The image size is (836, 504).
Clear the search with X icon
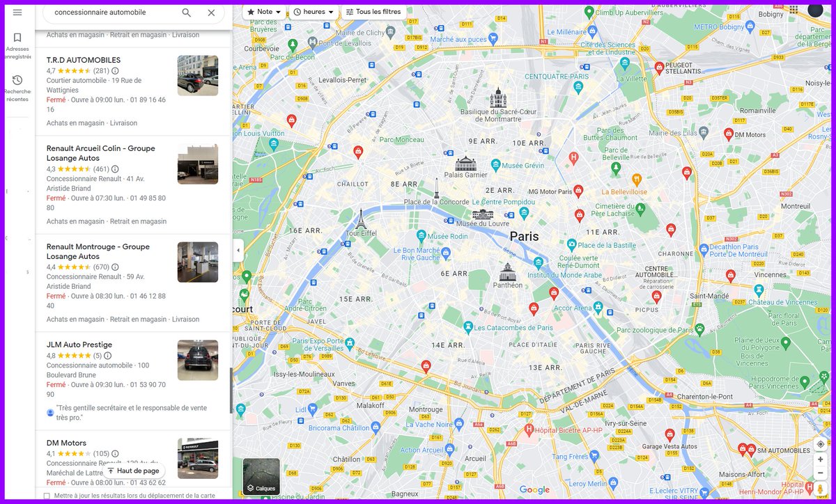tap(211, 13)
